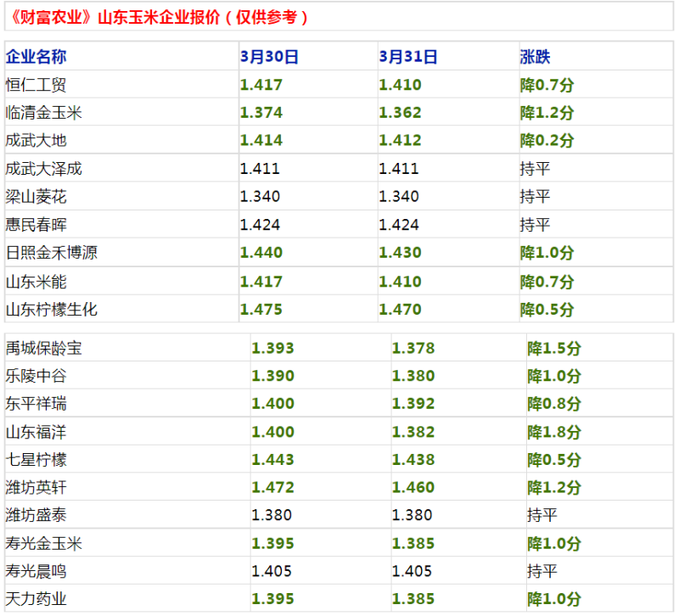This screenshot has height=616, width=679.
Task: Click the 成武大地 company name
Action: click(x=36, y=140)
